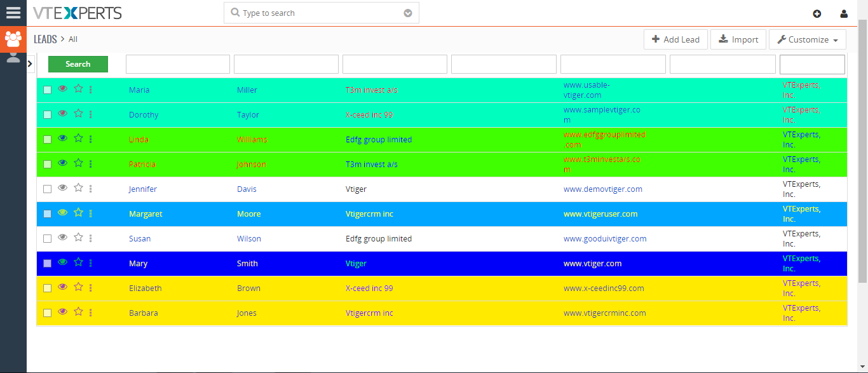Star the Barbara Jones lead
The height and width of the screenshot is (373, 868).
(78, 312)
